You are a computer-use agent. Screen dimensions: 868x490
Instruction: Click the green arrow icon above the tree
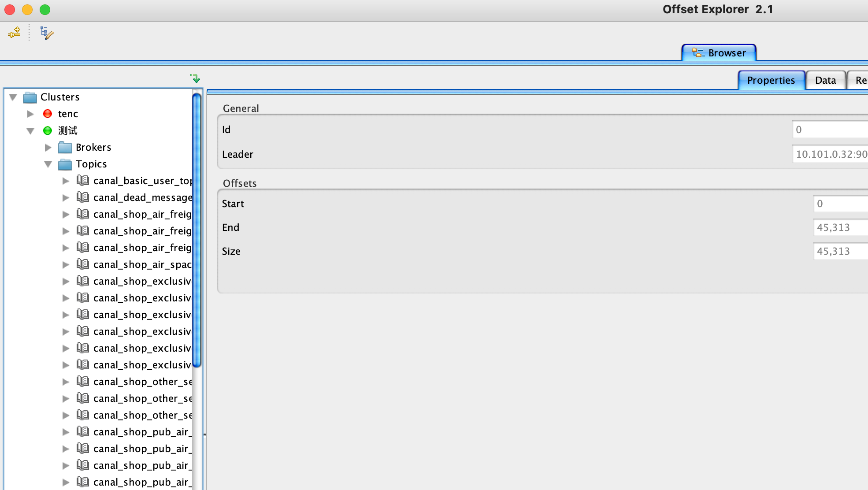click(x=195, y=78)
